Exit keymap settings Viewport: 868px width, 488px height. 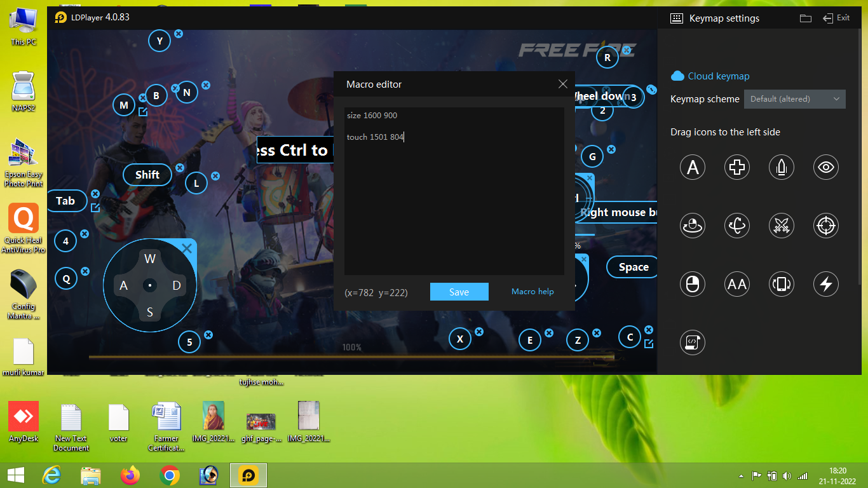pos(836,18)
